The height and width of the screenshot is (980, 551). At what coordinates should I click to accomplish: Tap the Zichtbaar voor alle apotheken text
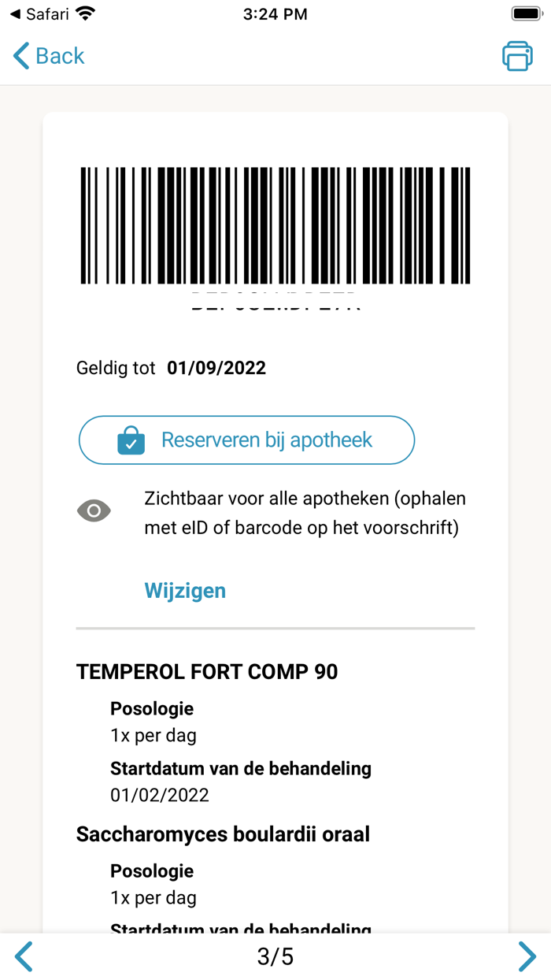click(x=305, y=513)
